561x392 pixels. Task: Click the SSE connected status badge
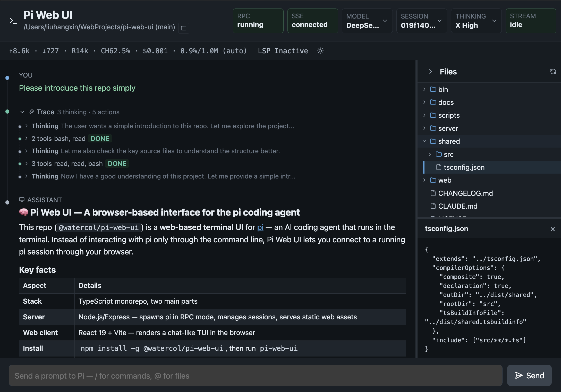[x=313, y=21]
